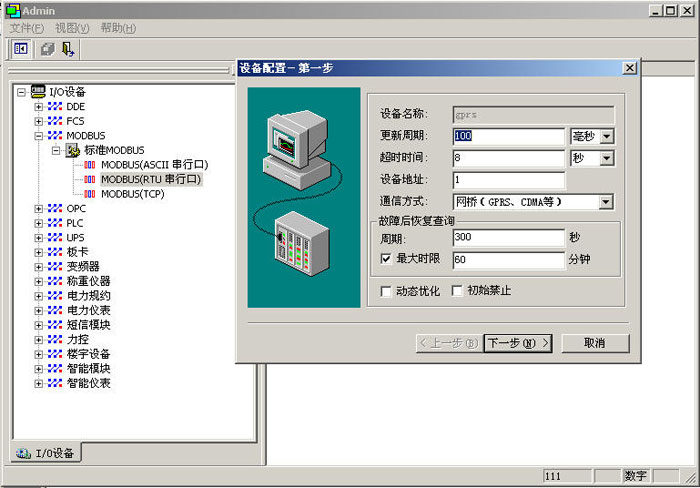This screenshot has width=700, height=488.
Task: Open the 毫秒 unit dropdown for 更新周期
Action: 606,136
